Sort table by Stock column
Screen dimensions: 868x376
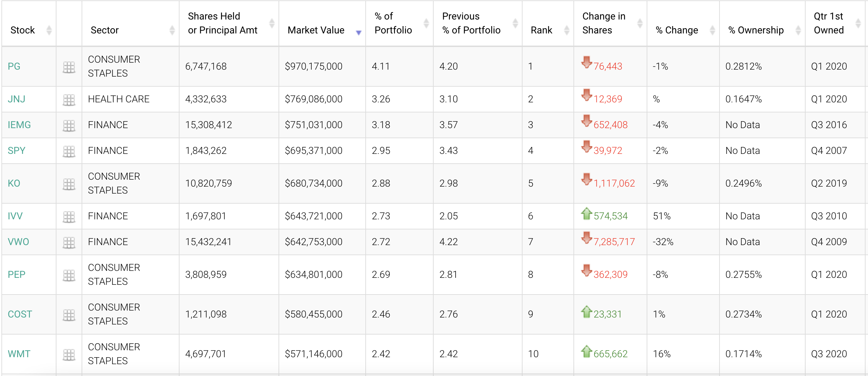pos(29,23)
